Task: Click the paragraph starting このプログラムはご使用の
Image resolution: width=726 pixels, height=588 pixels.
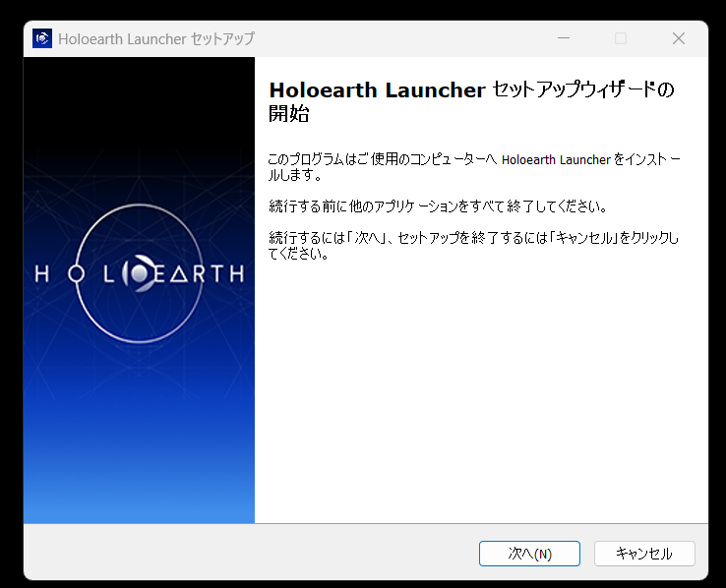Action: pyautogui.click(x=474, y=167)
